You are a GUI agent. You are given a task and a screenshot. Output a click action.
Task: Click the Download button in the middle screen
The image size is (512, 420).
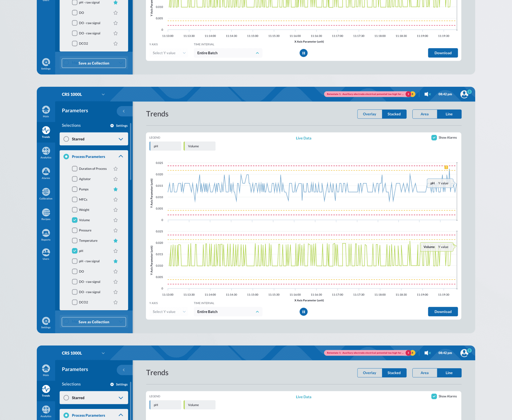pos(443,312)
